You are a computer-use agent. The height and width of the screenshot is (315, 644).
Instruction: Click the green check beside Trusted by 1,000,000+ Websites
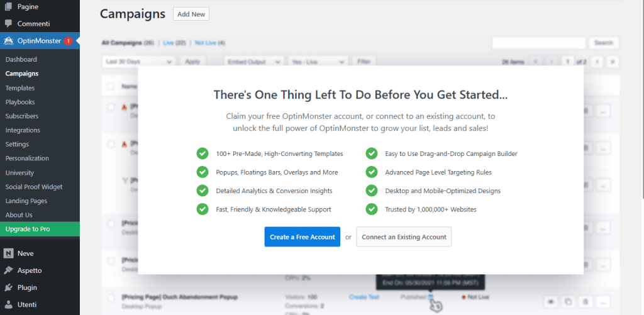click(371, 209)
